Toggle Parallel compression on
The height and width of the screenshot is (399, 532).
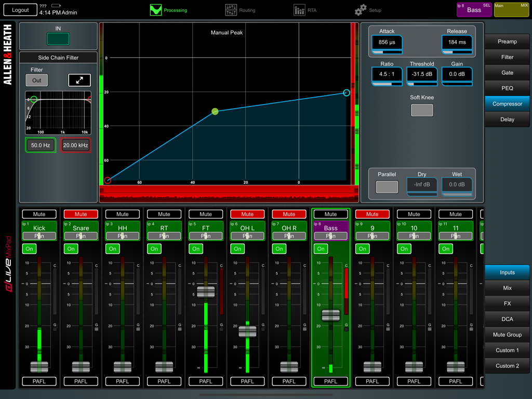point(387,186)
